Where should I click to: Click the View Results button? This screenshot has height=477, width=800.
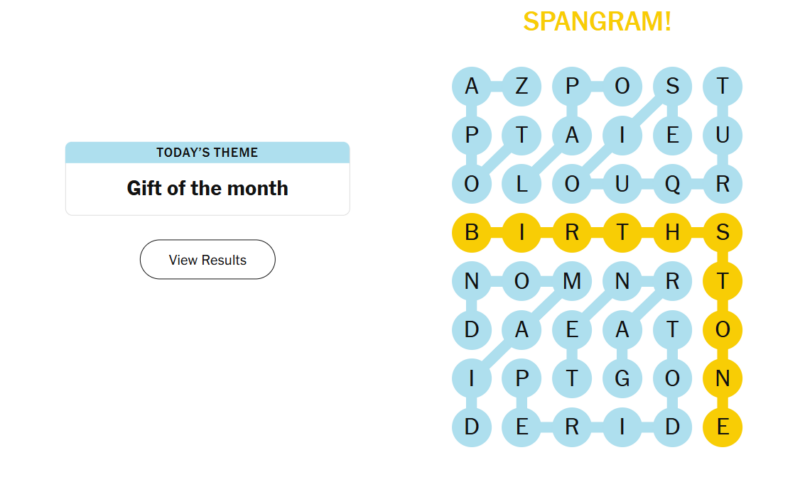coord(207,259)
